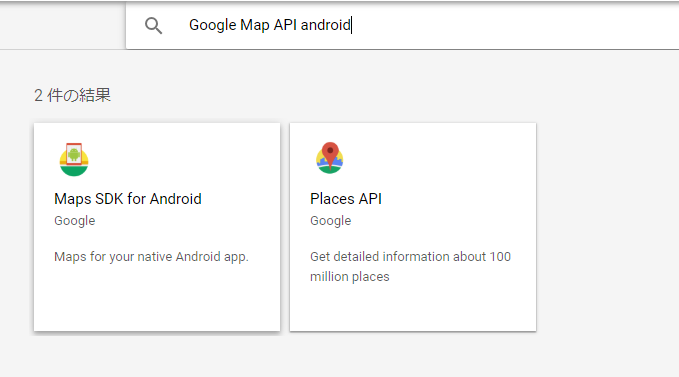The width and height of the screenshot is (679, 377).
Task: Open the Places API title
Action: coord(346,199)
